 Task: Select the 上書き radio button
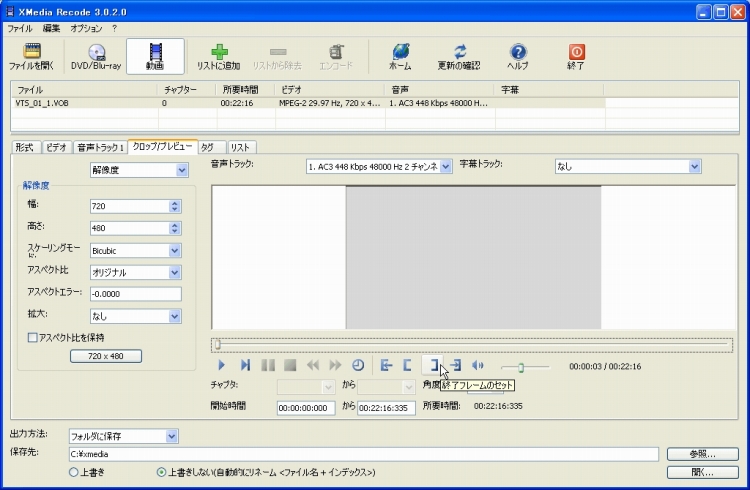coord(73,472)
